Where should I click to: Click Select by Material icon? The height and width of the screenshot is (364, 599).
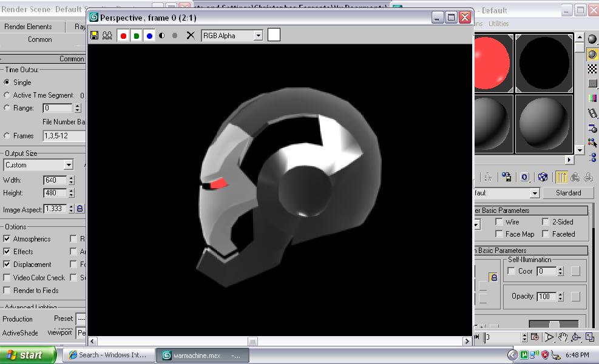592,143
